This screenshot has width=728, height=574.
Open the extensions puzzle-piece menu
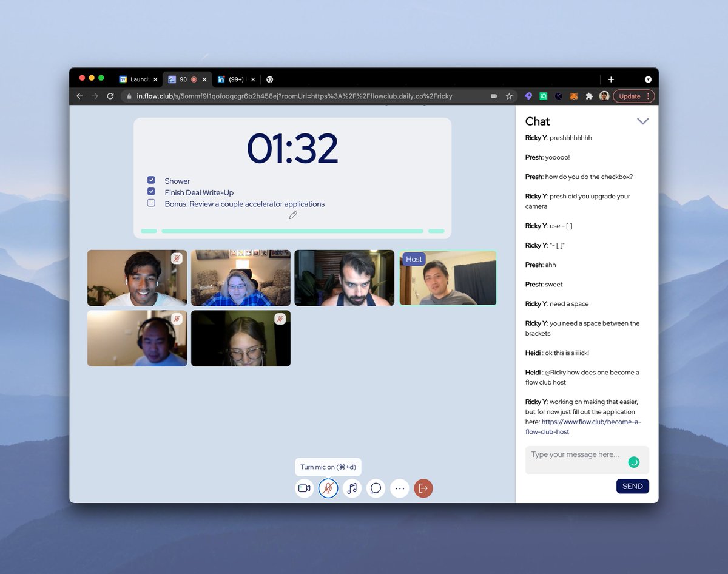point(589,96)
